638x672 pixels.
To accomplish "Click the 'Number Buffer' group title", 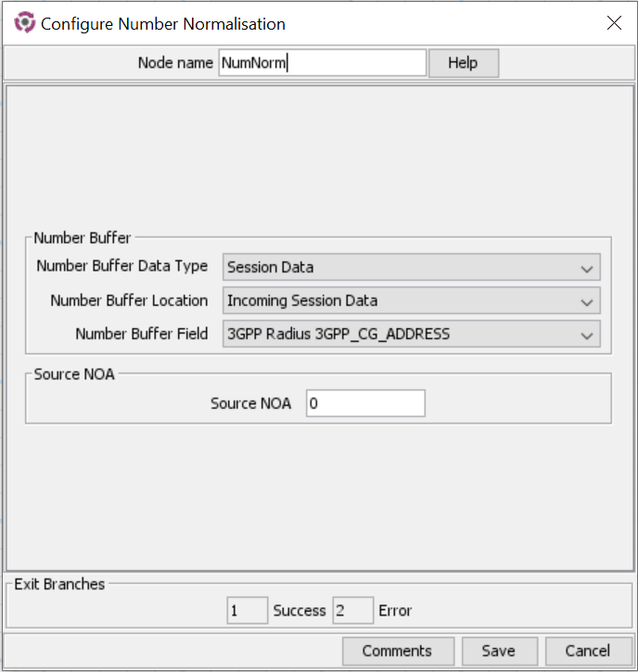I will (x=82, y=238).
